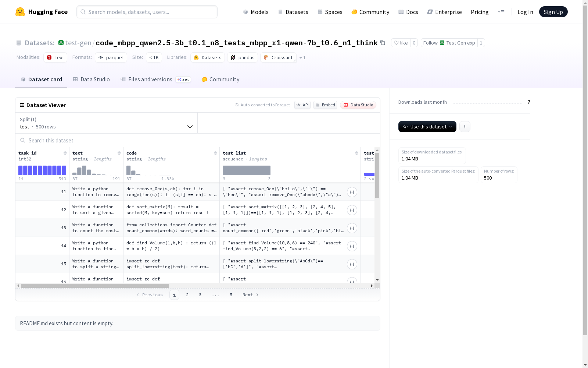Expand JSON view for the find_Volume test_list row
Viewport: 588px width, 368px height.
(352, 246)
